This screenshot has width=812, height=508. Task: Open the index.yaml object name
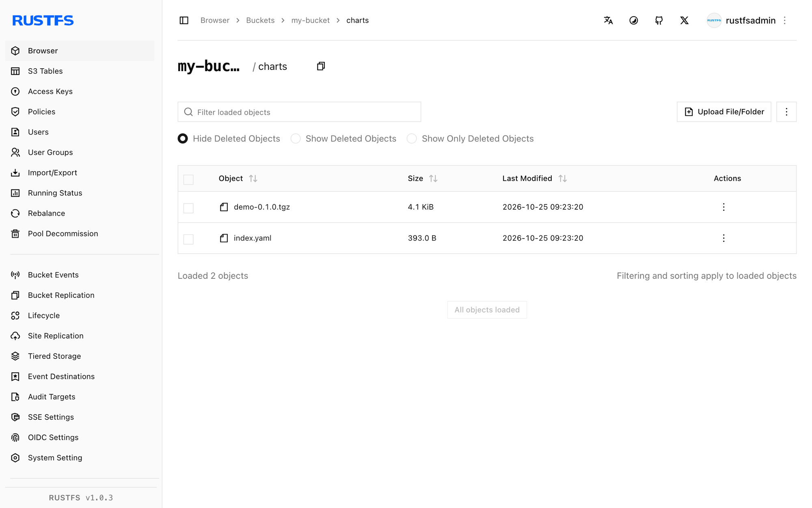click(253, 238)
